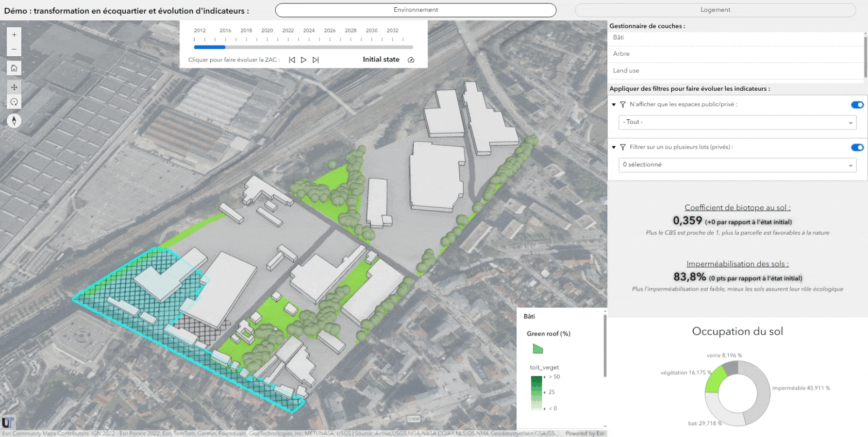This screenshot has width=868, height=437.
Task: Open the '0 sélectionné' lots dropdown
Action: point(737,165)
